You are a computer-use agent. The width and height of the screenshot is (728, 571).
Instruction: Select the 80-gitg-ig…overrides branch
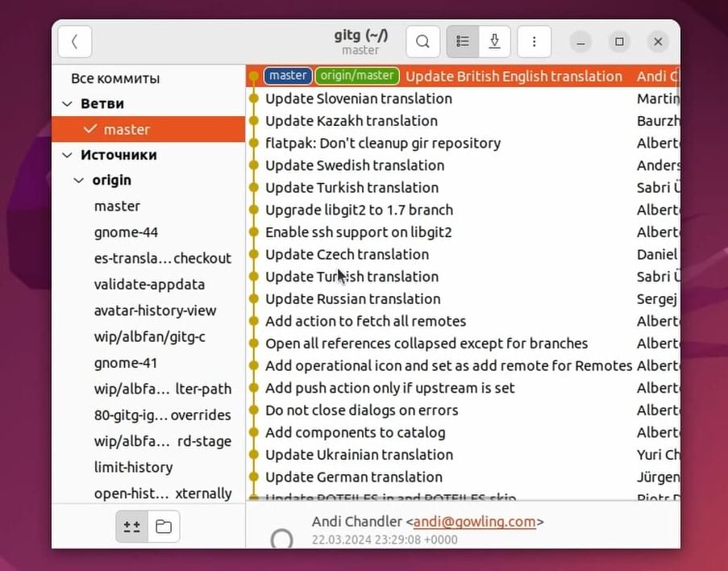point(148,415)
